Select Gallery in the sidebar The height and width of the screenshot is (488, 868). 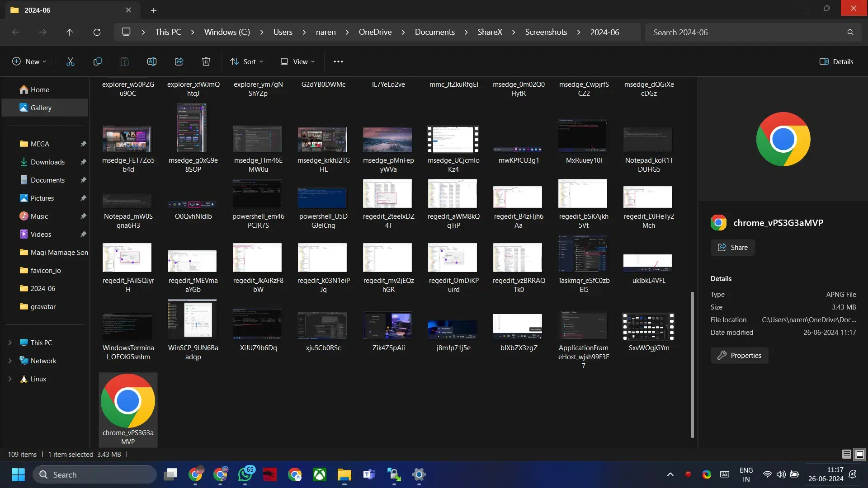point(45,108)
